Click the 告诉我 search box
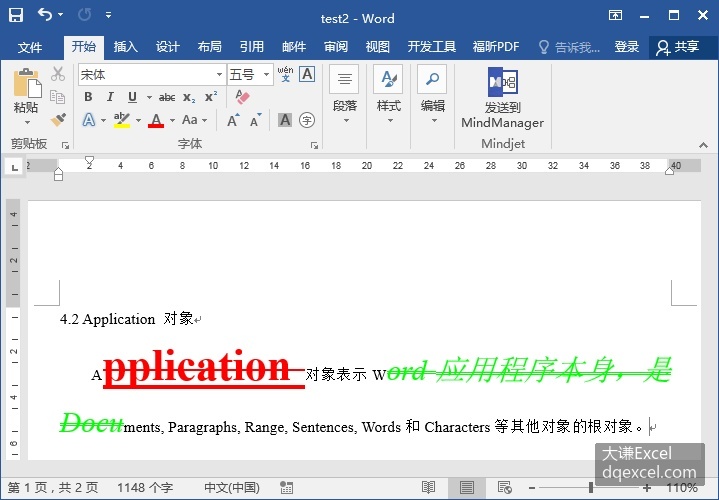Image resolution: width=719 pixels, height=500 pixels. [569, 47]
